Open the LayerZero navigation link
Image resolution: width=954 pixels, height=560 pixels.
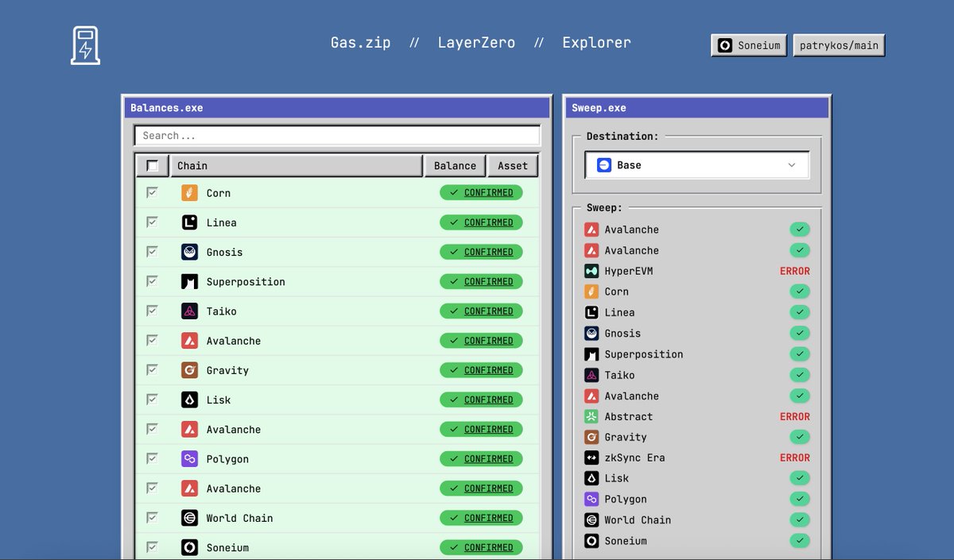pyautogui.click(x=476, y=43)
